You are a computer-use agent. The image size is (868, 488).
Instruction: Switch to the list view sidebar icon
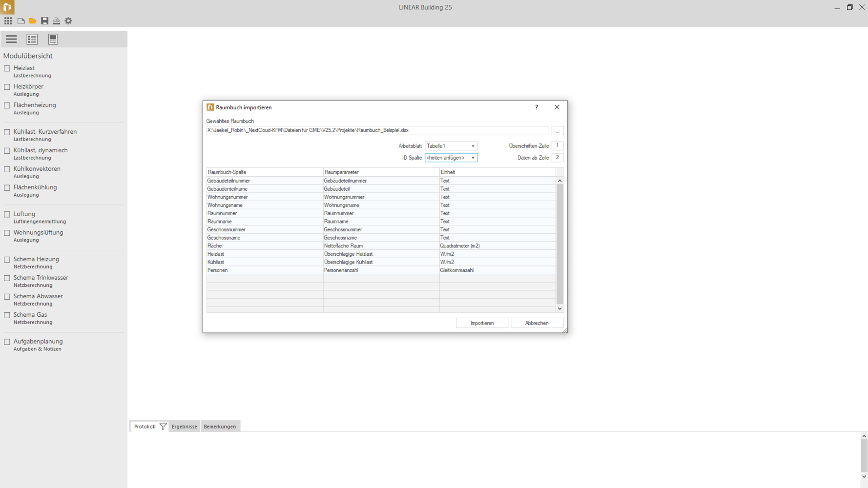click(x=32, y=39)
